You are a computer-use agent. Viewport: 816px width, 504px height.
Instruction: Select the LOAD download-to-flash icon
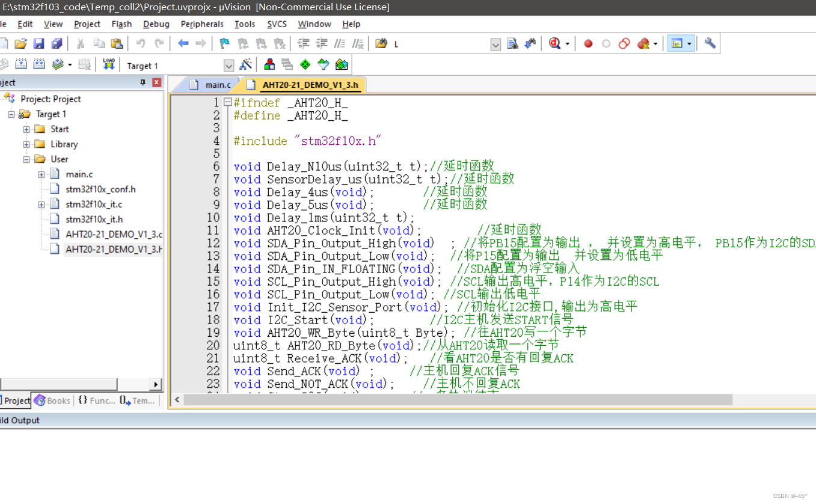click(109, 64)
